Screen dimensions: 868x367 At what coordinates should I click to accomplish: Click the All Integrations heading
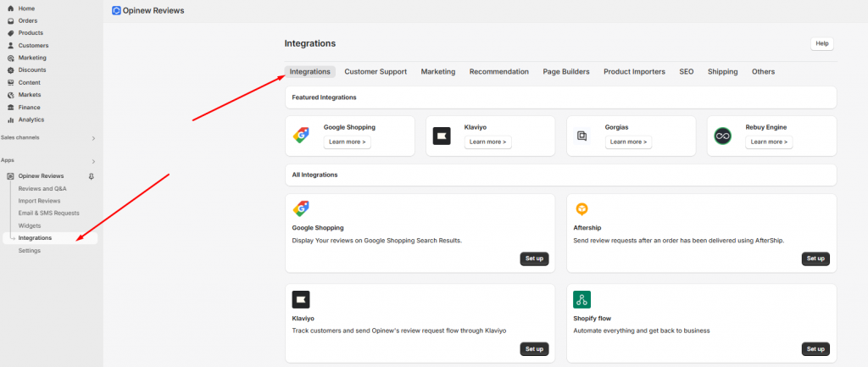point(314,175)
